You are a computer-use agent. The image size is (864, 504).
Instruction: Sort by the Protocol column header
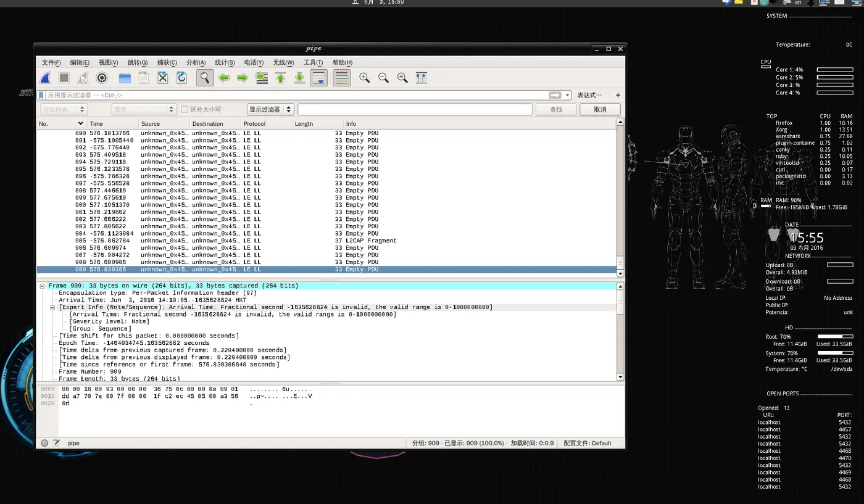(x=267, y=124)
